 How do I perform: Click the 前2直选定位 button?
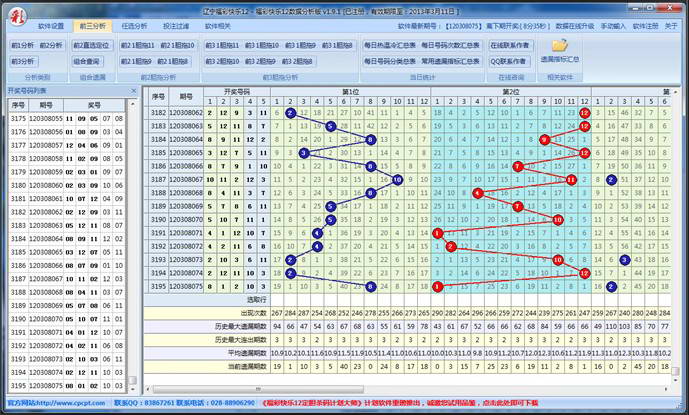(x=92, y=45)
